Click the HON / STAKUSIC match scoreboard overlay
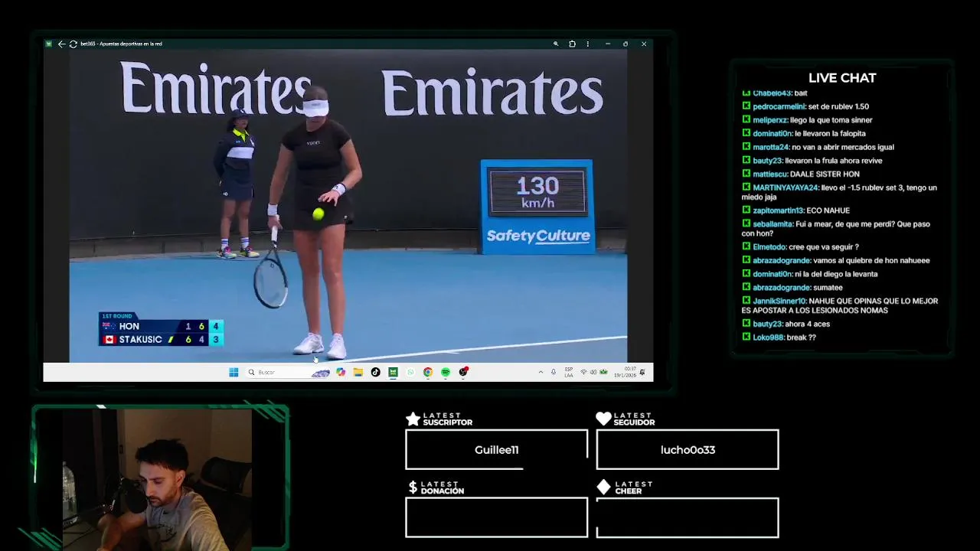 pos(161,329)
